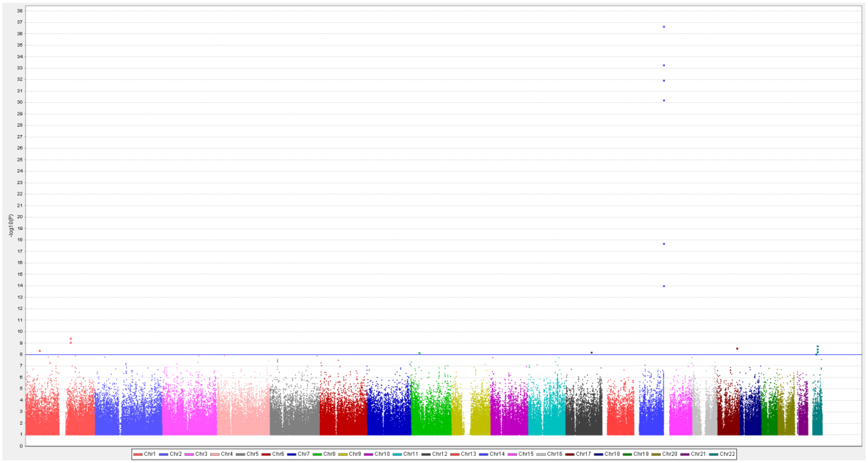
Task: Click the Chr8 green legend swatch
Action: pyautogui.click(x=317, y=454)
